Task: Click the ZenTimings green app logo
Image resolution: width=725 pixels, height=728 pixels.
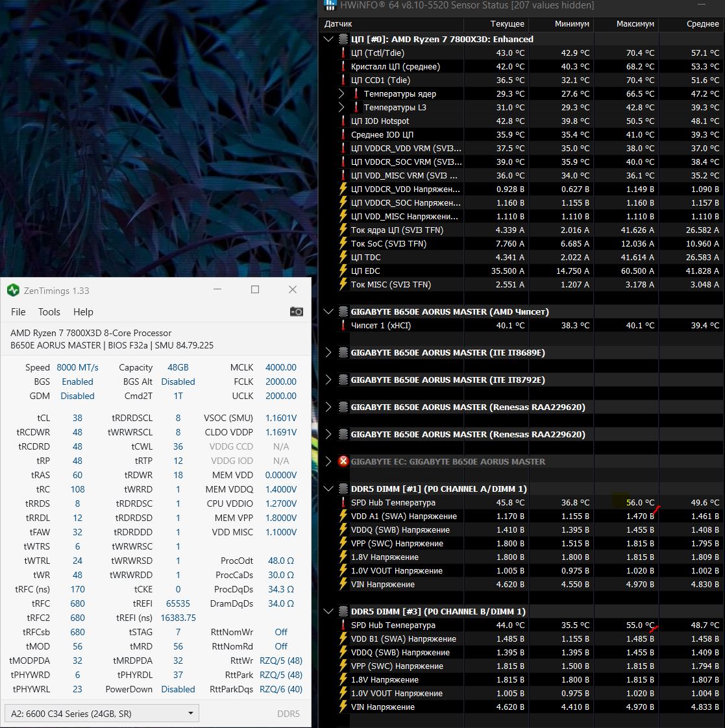Action: click(13, 290)
